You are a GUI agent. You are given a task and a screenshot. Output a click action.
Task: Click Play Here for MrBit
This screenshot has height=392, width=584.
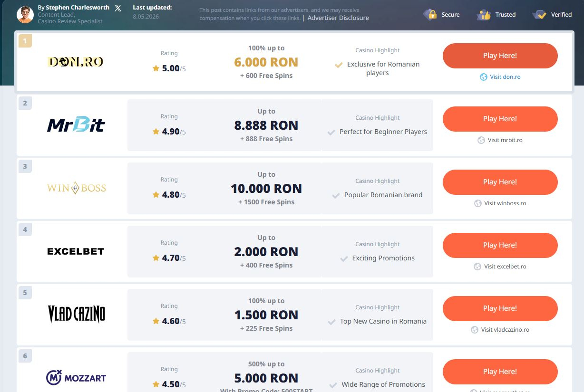click(500, 119)
